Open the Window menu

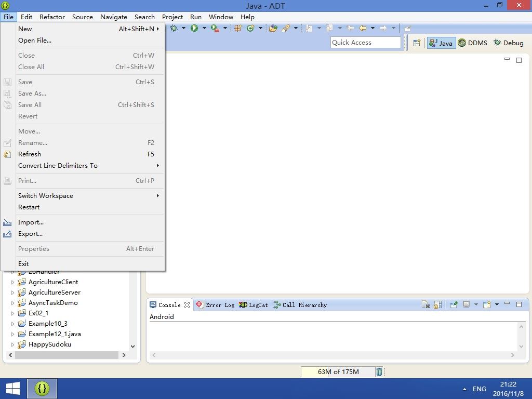221,17
